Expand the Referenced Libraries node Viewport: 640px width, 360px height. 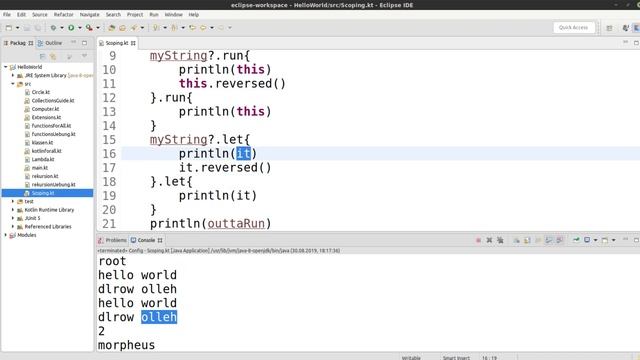click(x=13, y=227)
